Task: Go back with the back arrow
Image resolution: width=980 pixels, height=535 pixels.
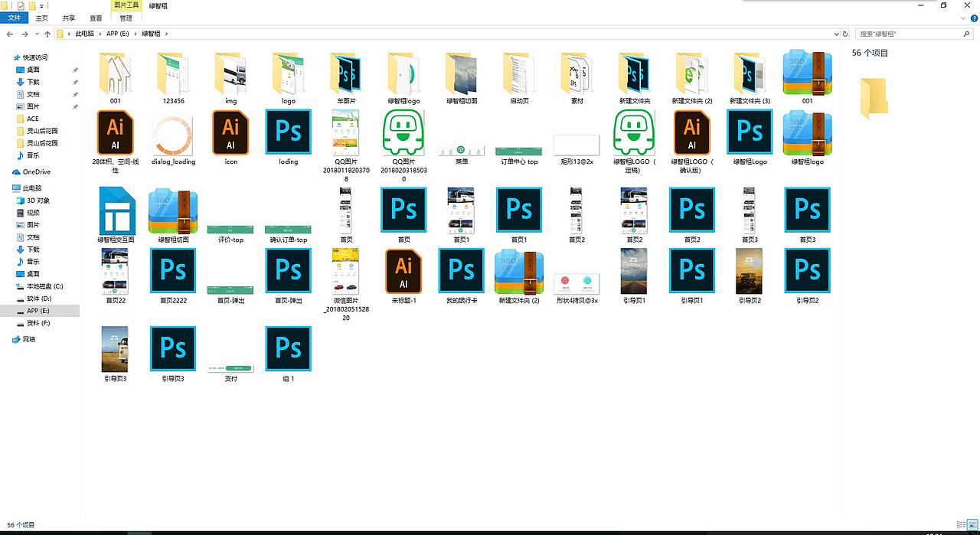Action: coord(10,34)
